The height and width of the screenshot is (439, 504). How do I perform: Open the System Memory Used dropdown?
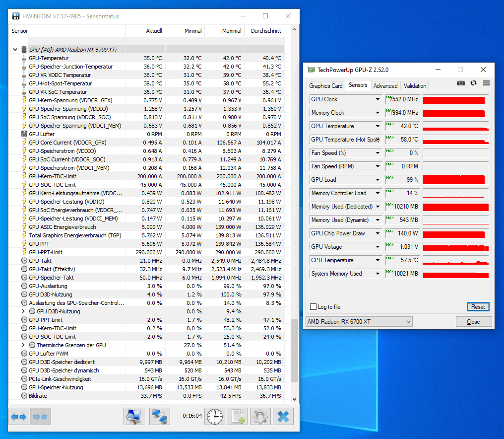click(x=378, y=274)
